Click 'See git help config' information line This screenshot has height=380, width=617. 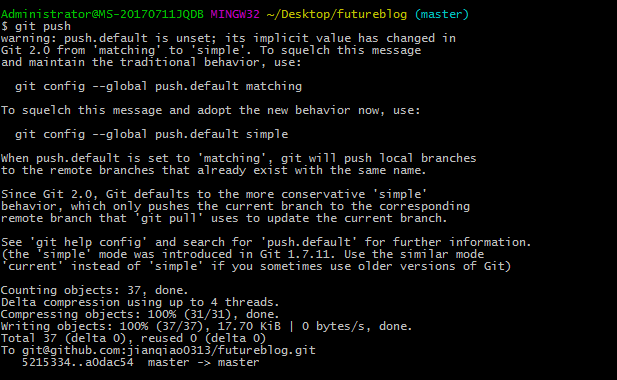pos(266,242)
